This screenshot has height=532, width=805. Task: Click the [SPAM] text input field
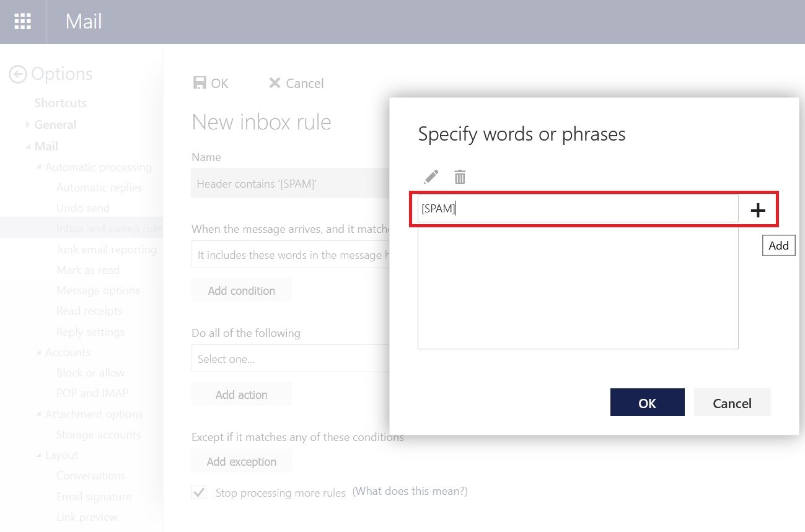[x=578, y=209]
